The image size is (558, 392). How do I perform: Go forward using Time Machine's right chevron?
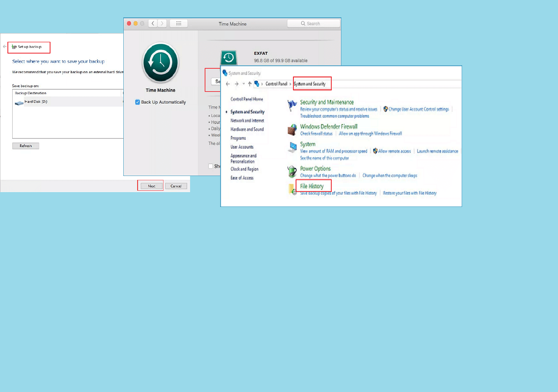pyautogui.click(x=162, y=24)
